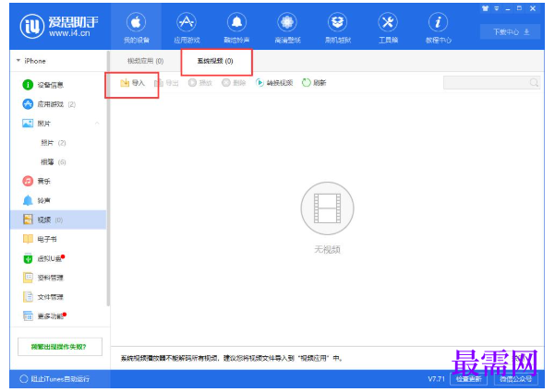The image size is (555, 392).
Task: Maximize the 爱思助手 window
Action: tap(519, 8)
